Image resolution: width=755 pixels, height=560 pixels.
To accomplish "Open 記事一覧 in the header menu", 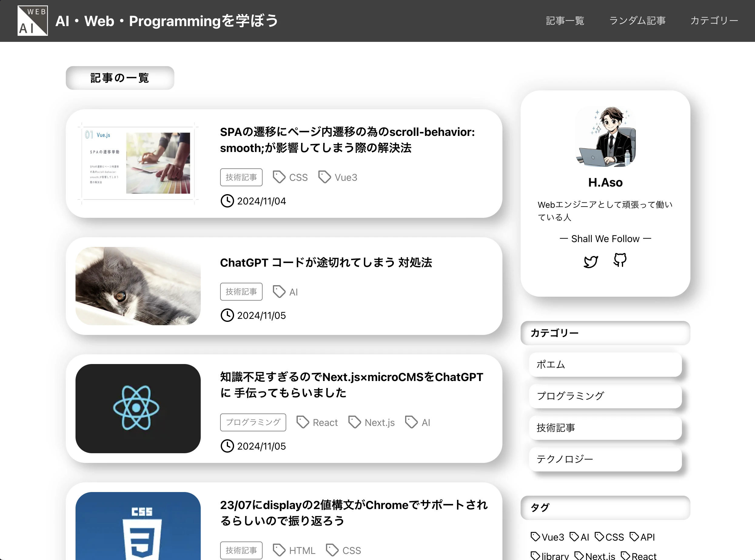I will tap(565, 21).
